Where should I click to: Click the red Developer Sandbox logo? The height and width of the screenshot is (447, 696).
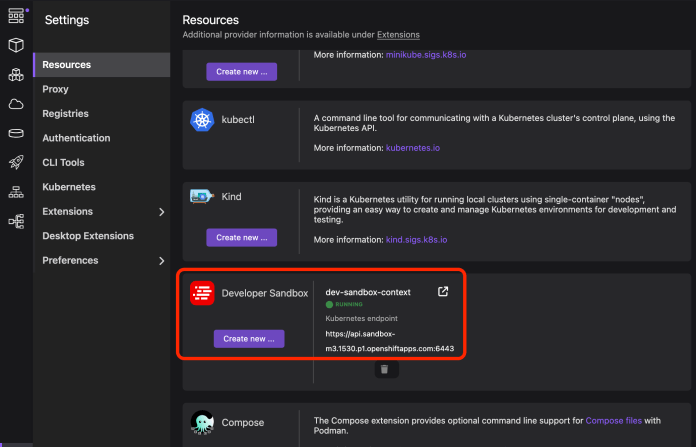[x=202, y=293]
